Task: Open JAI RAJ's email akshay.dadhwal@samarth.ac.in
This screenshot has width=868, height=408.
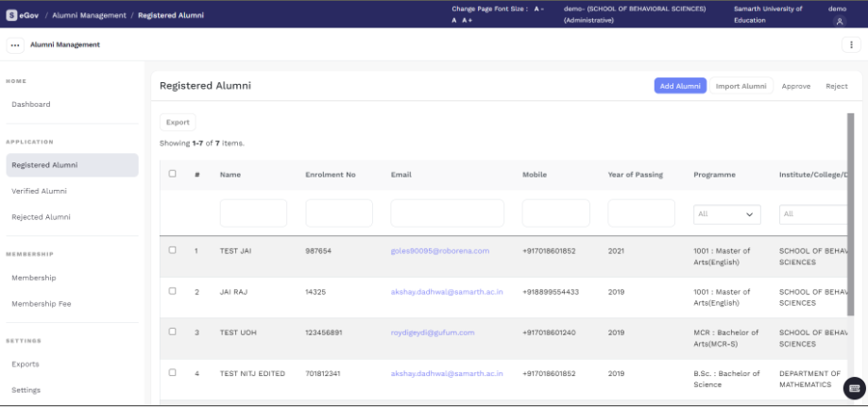Action: [x=447, y=292]
